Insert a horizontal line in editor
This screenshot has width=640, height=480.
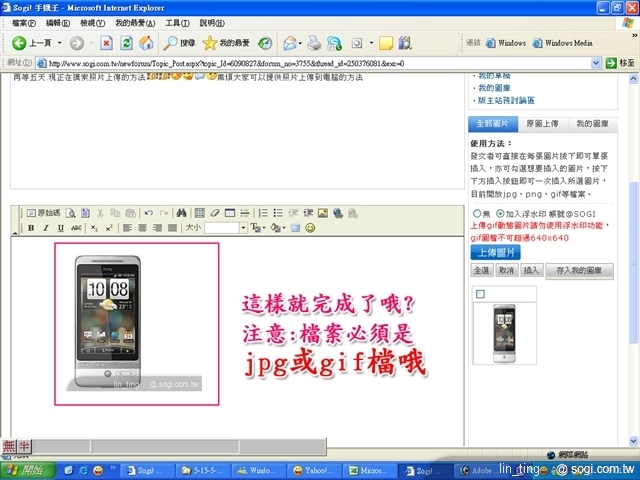coord(244,213)
